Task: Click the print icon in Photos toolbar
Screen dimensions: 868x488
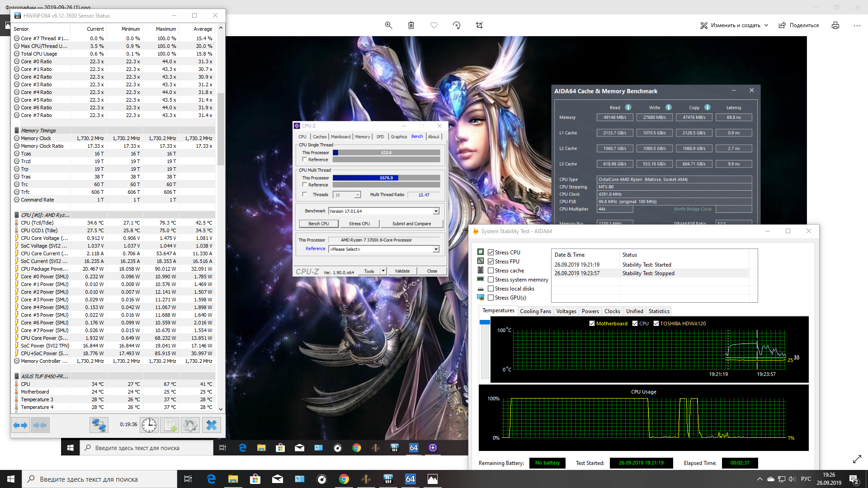Action: point(835,25)
